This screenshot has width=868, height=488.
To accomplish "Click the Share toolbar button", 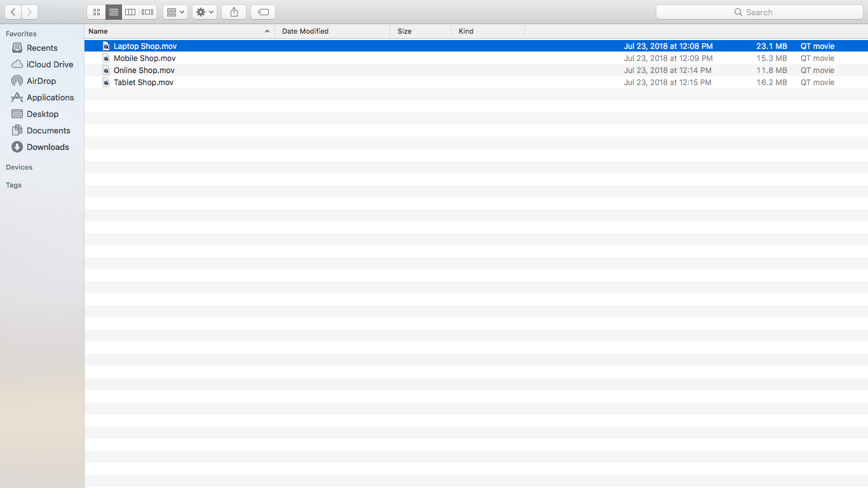I will (234, 12).
